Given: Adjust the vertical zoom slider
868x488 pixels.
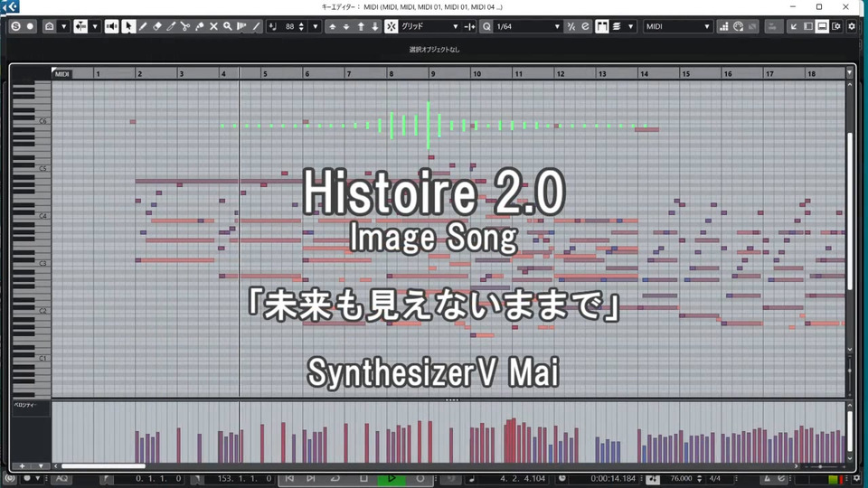Looking at the screenshot, I should tap(850, 371).
